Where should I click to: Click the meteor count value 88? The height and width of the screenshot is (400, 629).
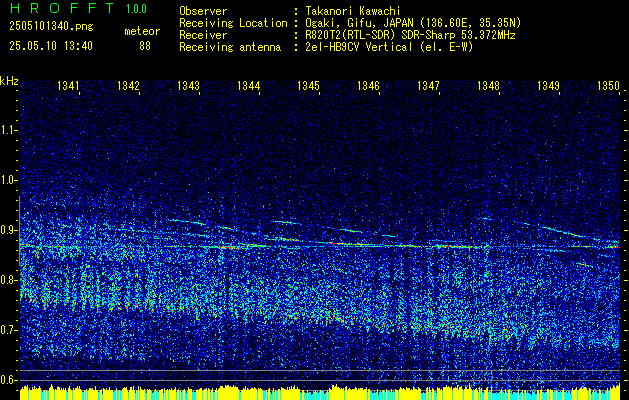pos(145,46)
